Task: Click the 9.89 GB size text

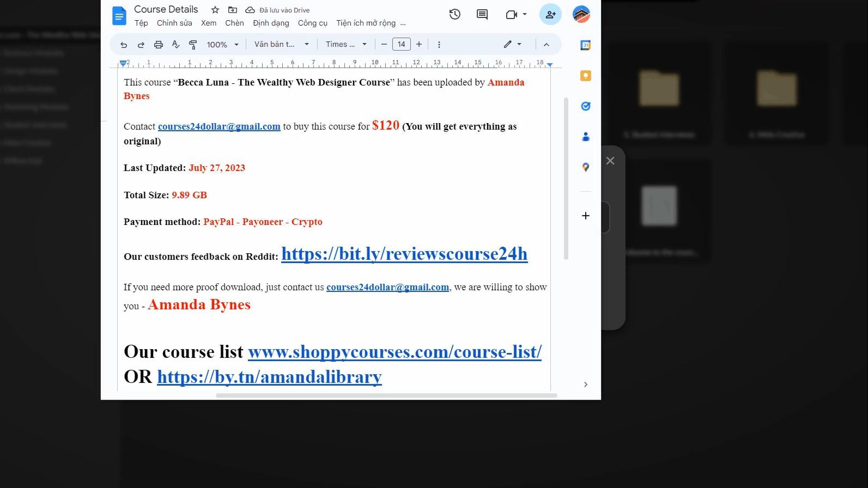Action: pos(189,195)
